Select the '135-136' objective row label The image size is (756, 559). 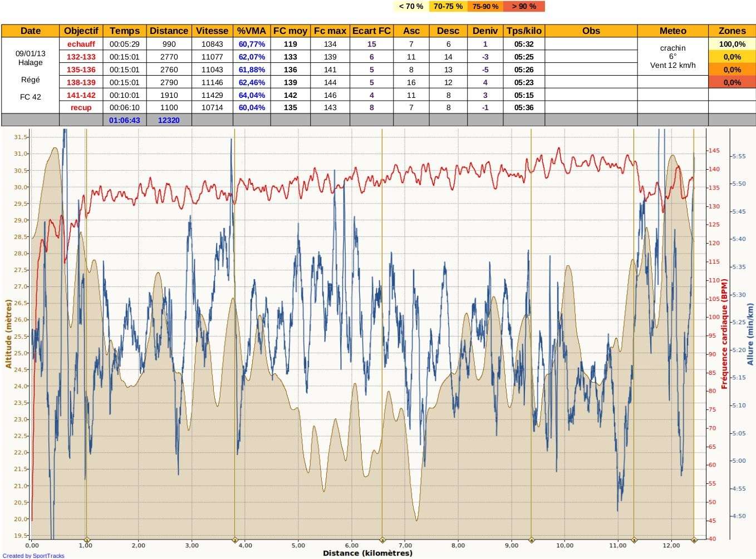click(x=81, y=70)
